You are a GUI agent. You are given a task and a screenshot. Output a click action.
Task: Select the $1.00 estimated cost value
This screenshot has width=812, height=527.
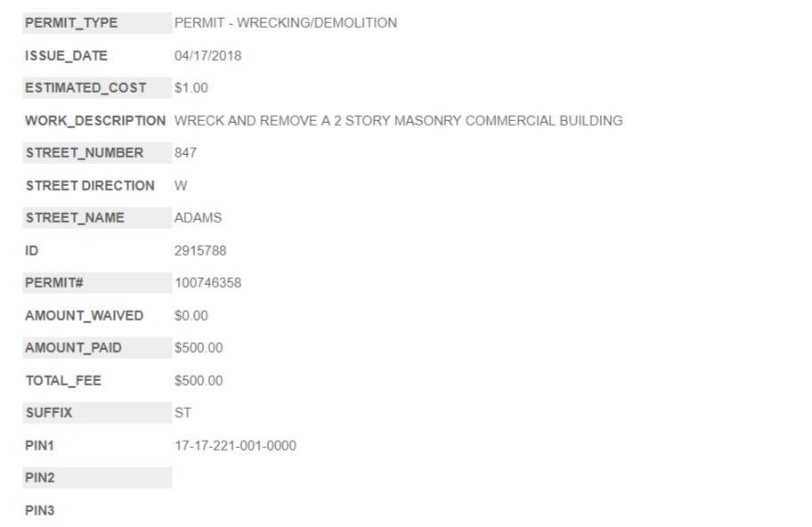click(x=191, y=88)
